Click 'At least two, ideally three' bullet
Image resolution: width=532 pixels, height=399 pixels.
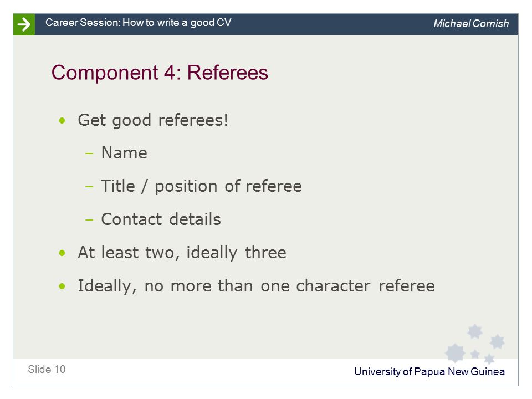(182, 253)
